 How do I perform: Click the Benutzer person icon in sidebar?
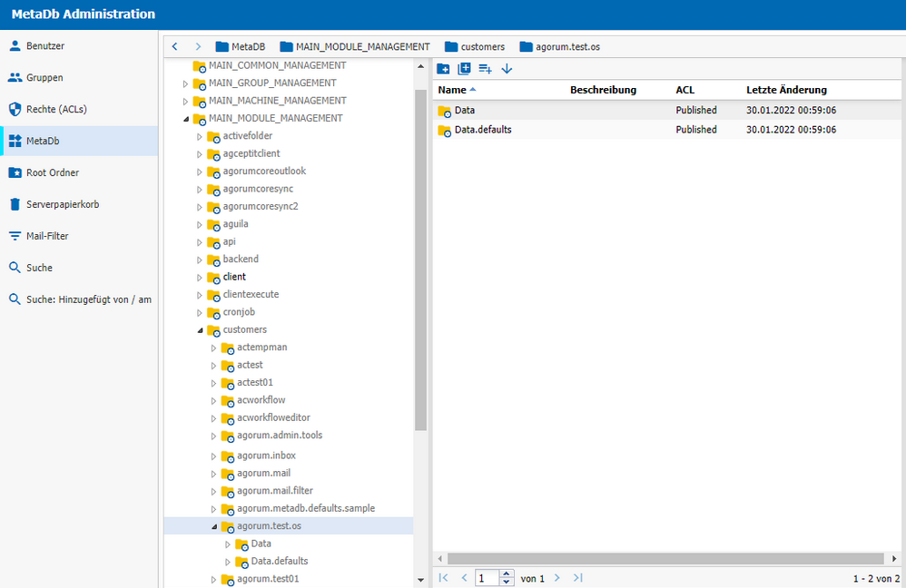pos(15,45)
